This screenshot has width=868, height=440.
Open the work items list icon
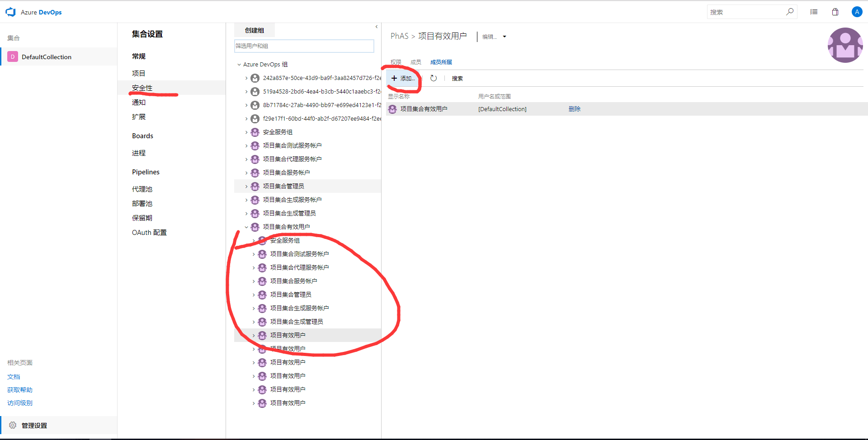click(x=814, y=12)
